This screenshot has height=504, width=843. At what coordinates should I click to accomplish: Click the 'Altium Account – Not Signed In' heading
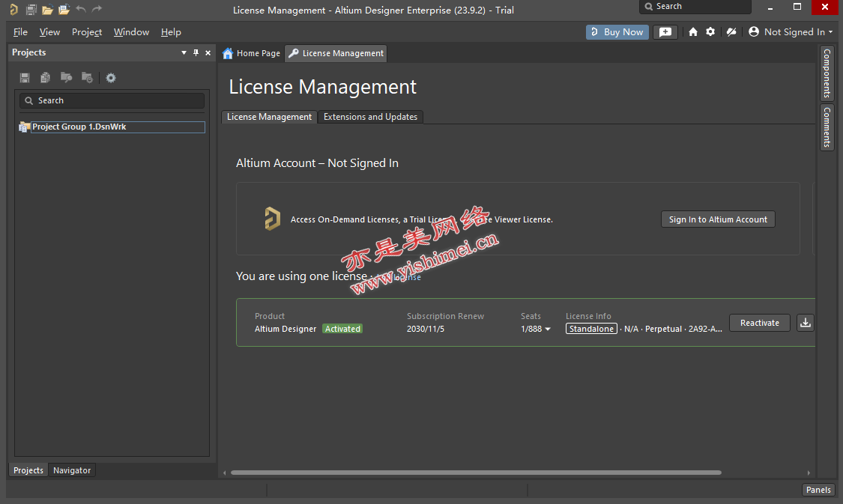point(317,163)
